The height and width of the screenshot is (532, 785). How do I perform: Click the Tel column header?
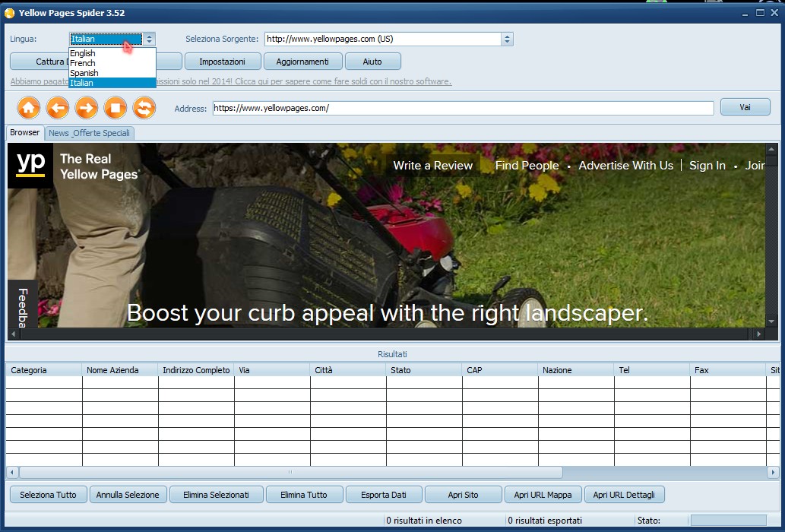[652, 370]
